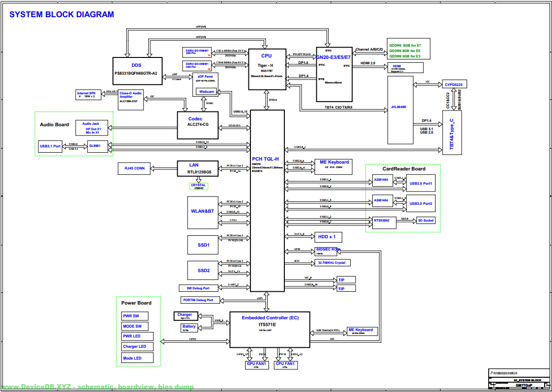This screenshot has height=392, width=552.
Task: Click the ASM1464 block feeding USB3.0 Port2
Action: [x=383, y=200]
